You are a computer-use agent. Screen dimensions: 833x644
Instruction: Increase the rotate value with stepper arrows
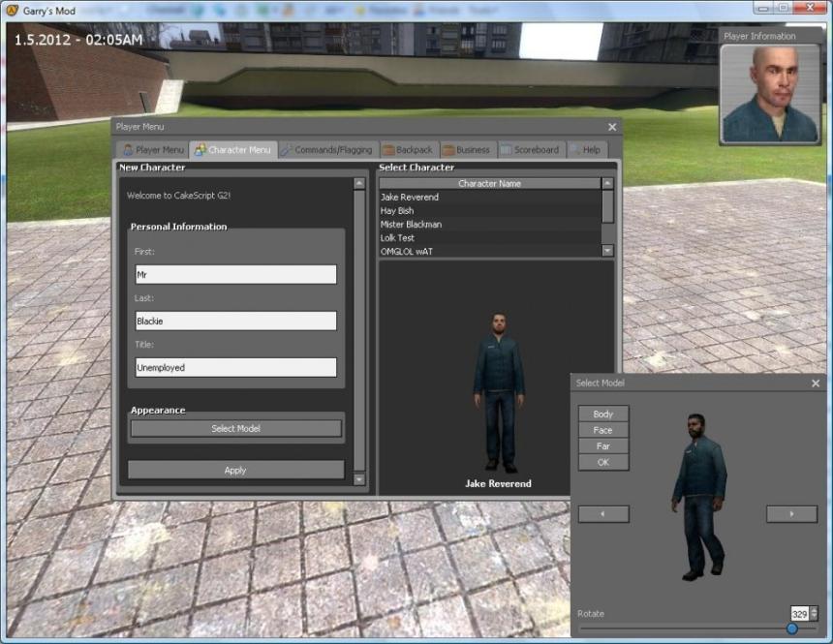(814, 610)
